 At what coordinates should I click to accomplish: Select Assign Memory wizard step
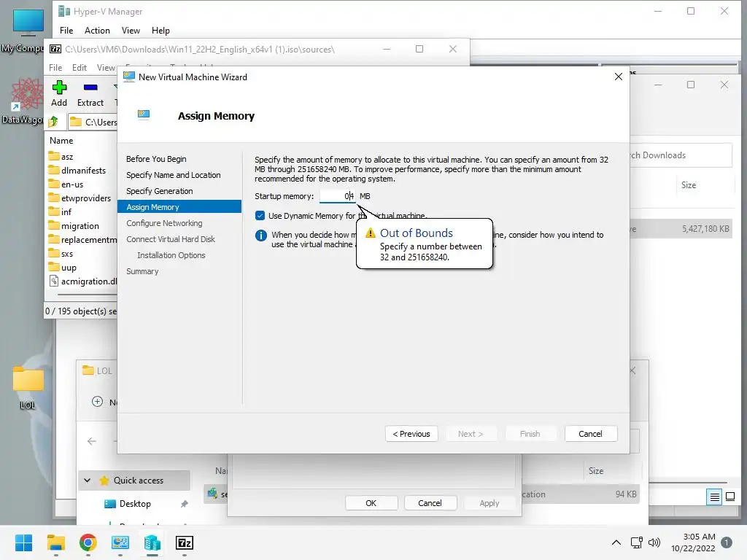tap(179, 207)
